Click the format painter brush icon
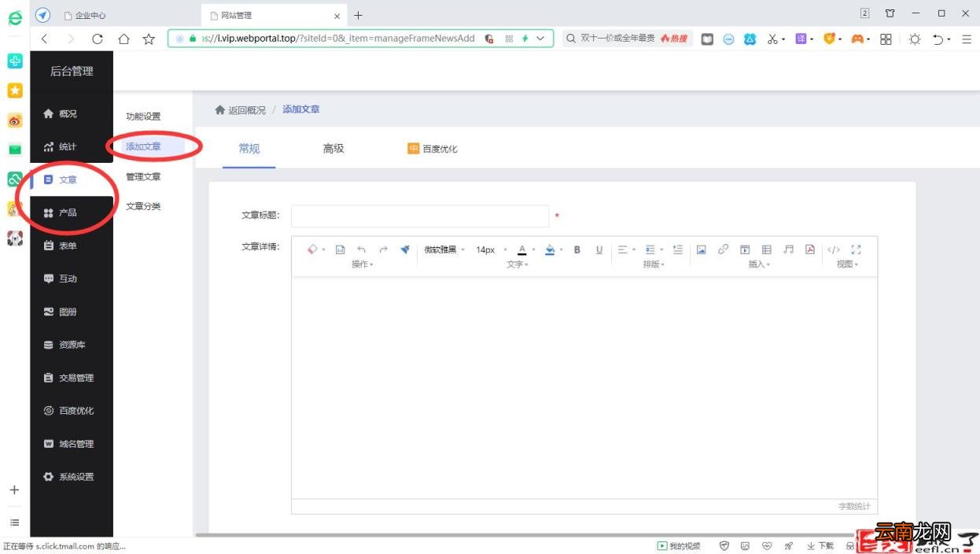980x554 pixels. (x=405, y=249)
